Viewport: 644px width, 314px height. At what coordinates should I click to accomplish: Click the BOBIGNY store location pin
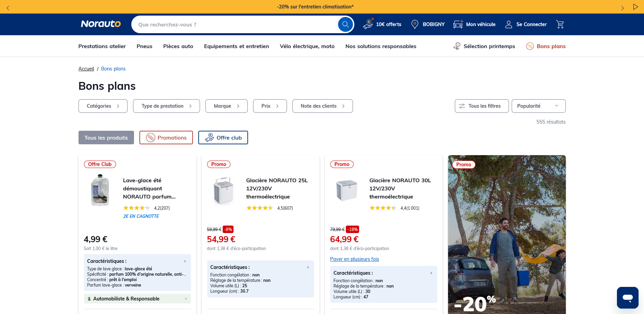tap(415, 24)
